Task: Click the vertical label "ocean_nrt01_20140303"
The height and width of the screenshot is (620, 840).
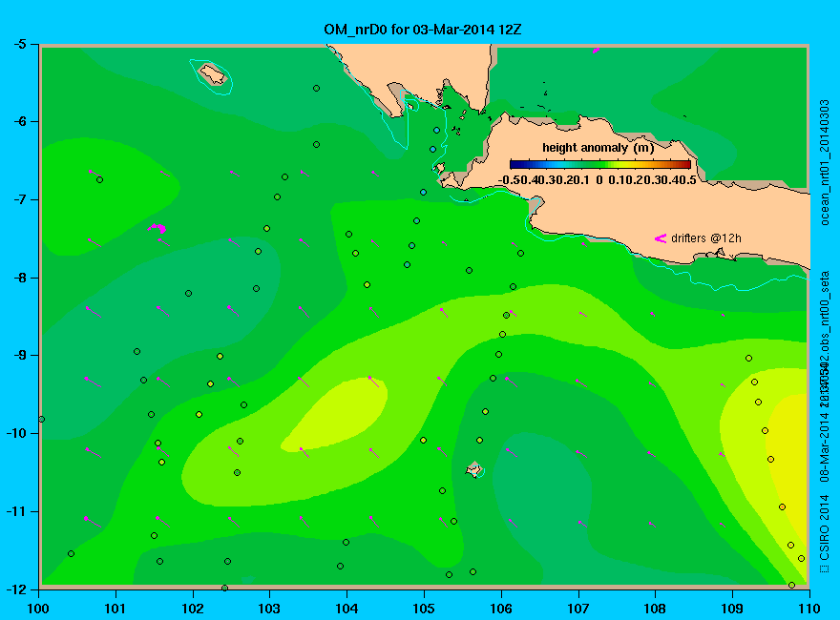Action: click(825, 162)
